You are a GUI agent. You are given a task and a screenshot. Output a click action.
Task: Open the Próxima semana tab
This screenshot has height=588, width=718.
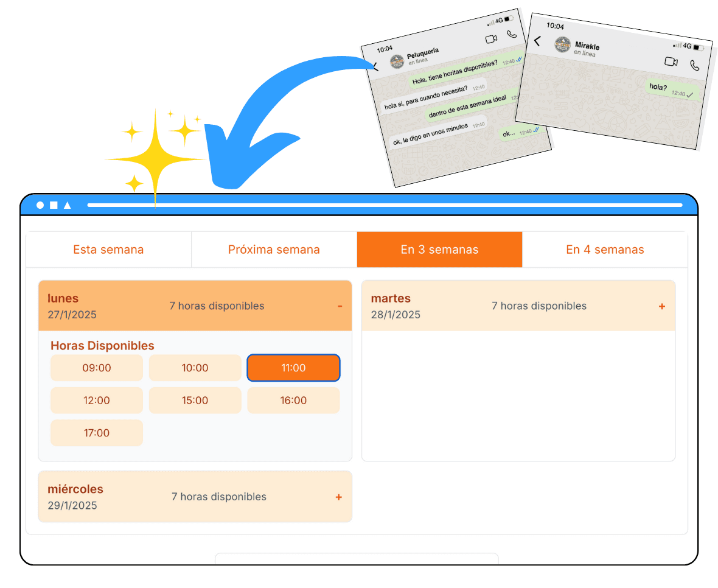[274, 250]
